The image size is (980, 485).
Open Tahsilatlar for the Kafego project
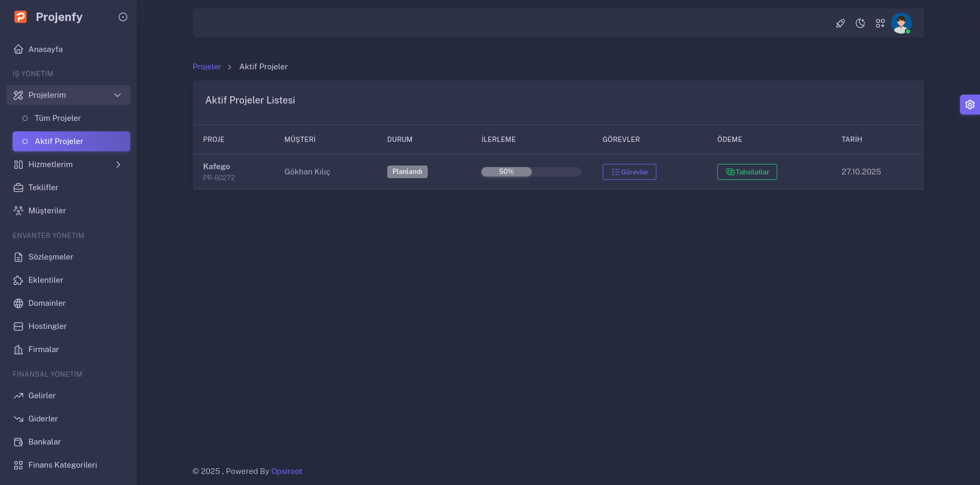pyautogui.click(x=747, y=172)
